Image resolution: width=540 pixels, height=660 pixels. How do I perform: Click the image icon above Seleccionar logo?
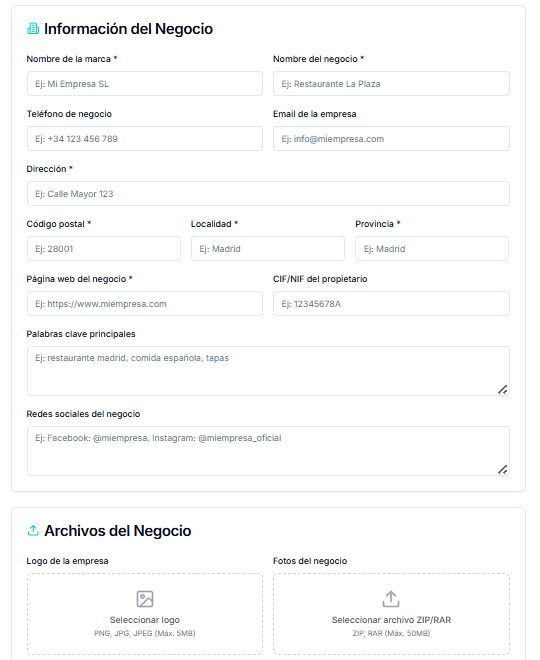coord(145,599)
